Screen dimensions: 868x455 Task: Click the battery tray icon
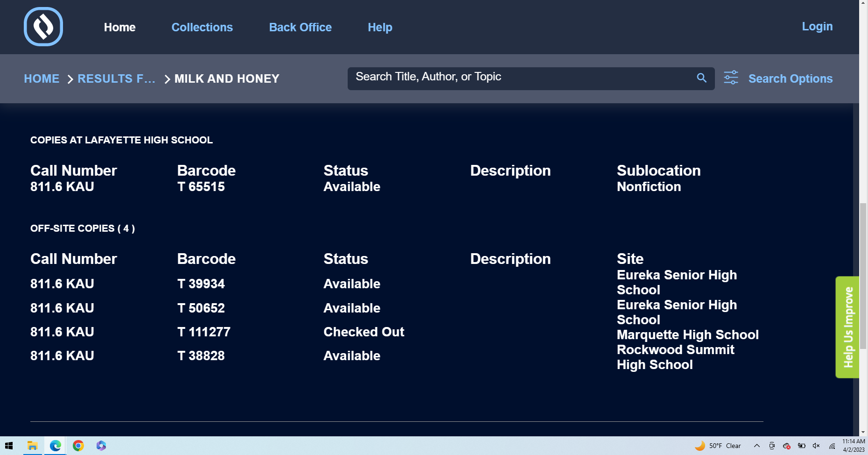801,446
